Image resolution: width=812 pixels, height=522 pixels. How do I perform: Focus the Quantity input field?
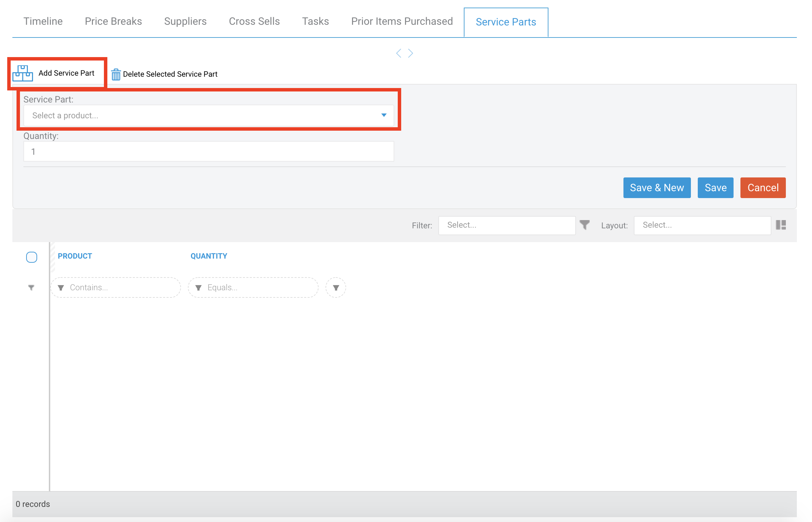tap(209, 152)
